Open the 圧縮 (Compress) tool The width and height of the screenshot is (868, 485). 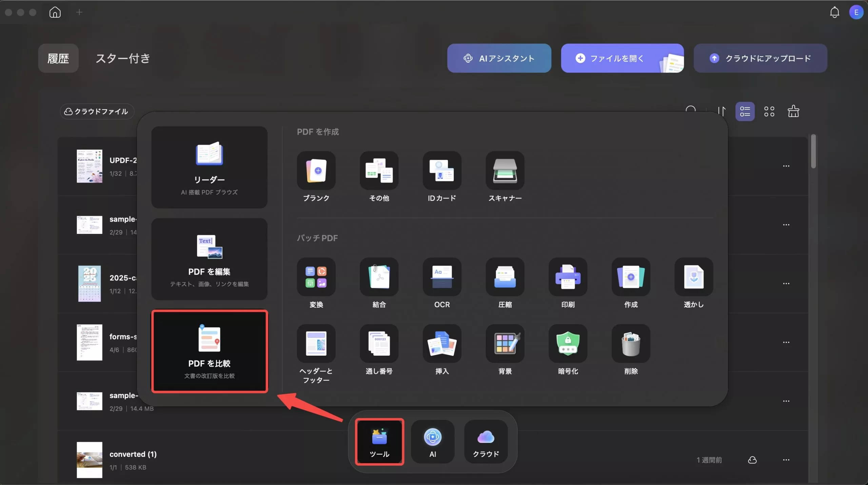pyautogui.click(x=504, y=277)
